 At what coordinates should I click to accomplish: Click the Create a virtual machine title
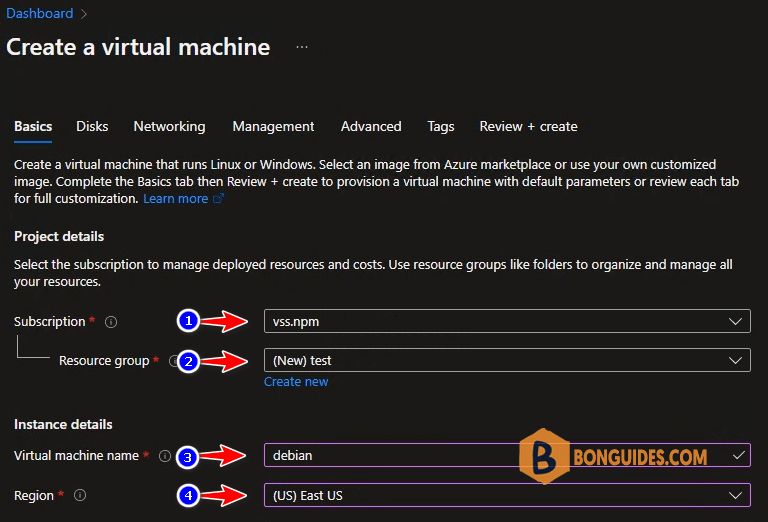coord(138,47)
